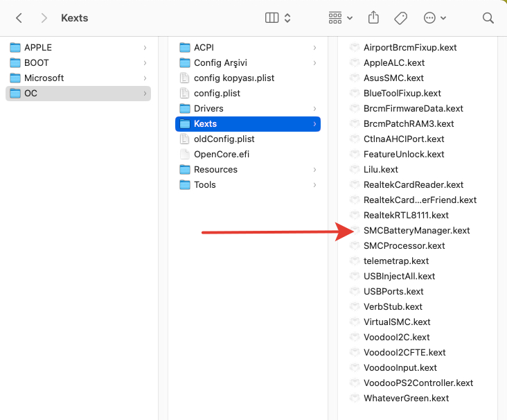Open the ellipsis Action menu
The image size is (507, 420).
click(x=434, y=18)
